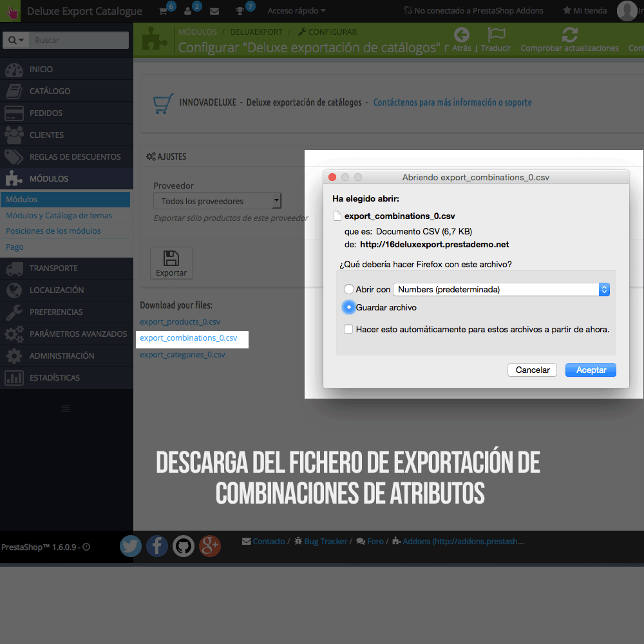Click 'No conectado a PrestaShop Addons'

click(473, 11)
